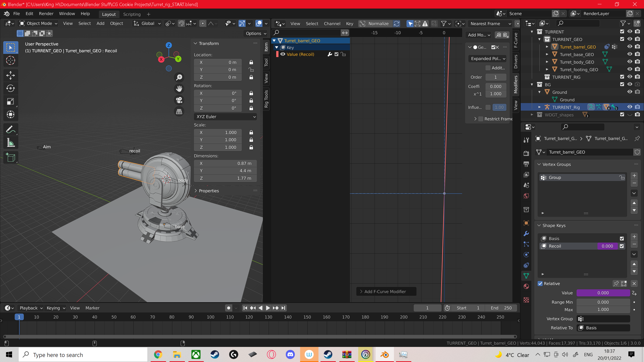This screenshot has width=644, height=362.
Task: Expand the Properties panel in sidebar
Action: click(x=209, y=191)
